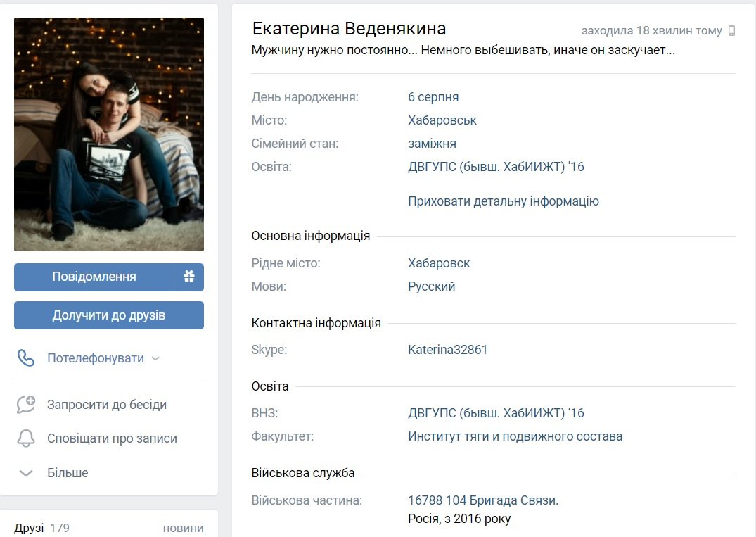Expand the Більше menu chevron
Screen dimensions: 756x537
click(26, 473)
